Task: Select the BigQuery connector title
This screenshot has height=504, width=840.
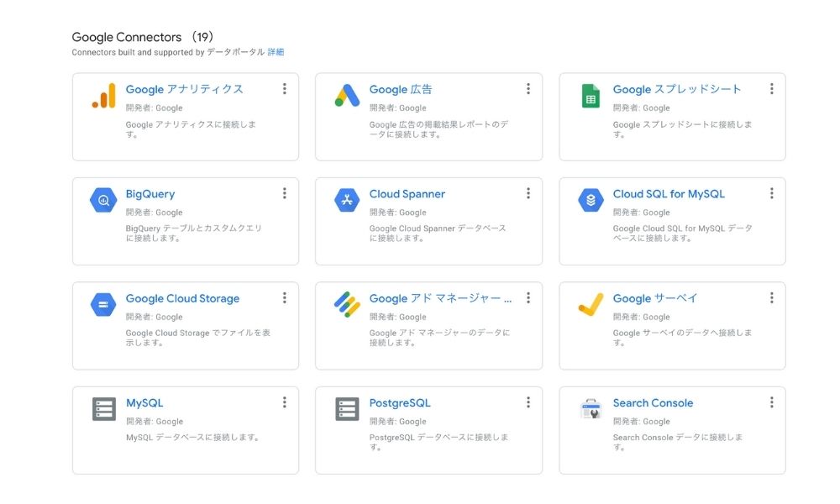Action: 150,194
